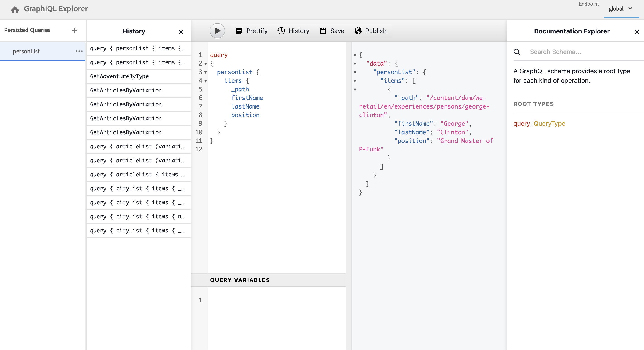
Task: Close the Documentation Explorer panel
Action: [x=637, y=32]
